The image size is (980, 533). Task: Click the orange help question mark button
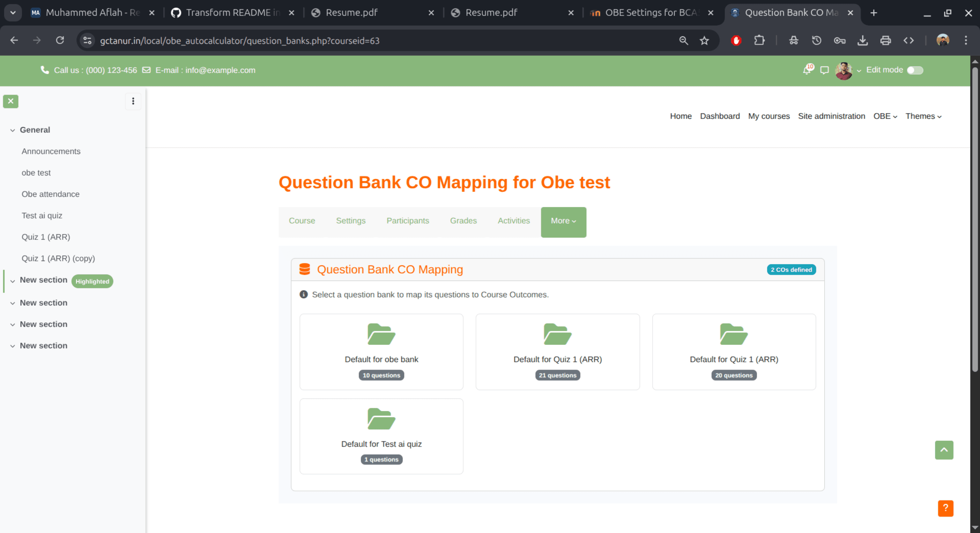(945, 508)
